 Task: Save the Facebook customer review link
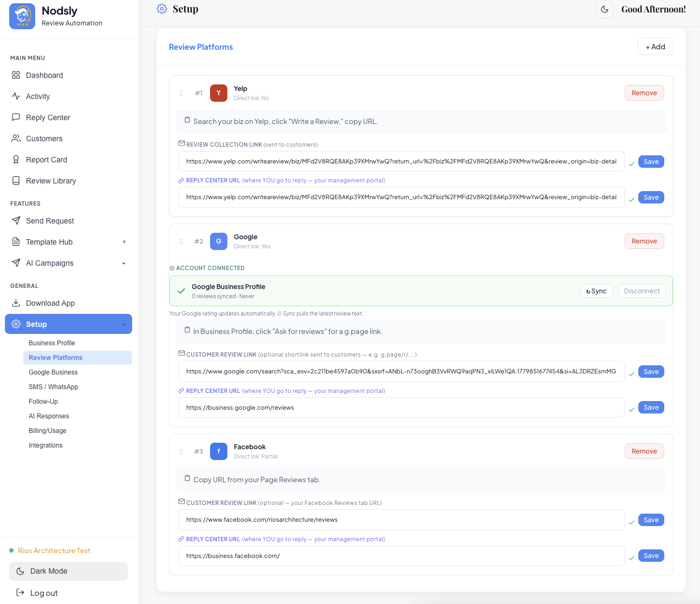click(651, 520)
